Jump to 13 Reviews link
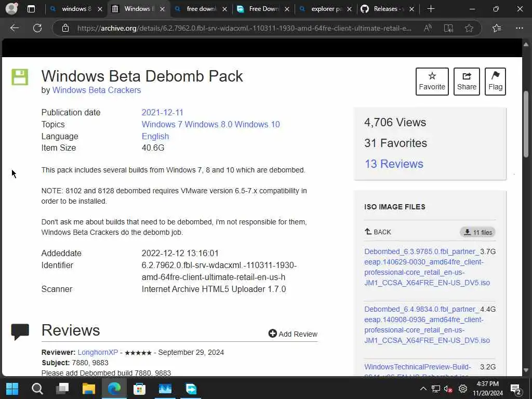Screen dimensions: 532x399 tap(394, 164)
